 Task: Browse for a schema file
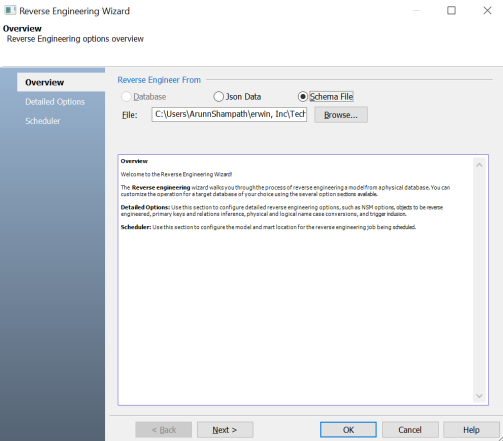341,115
